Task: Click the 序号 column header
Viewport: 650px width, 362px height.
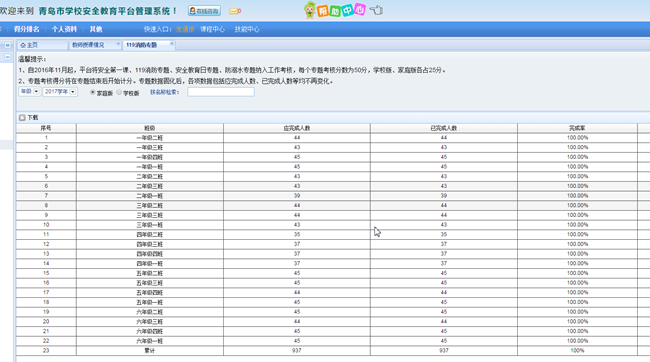Action: tap(46, 128)
